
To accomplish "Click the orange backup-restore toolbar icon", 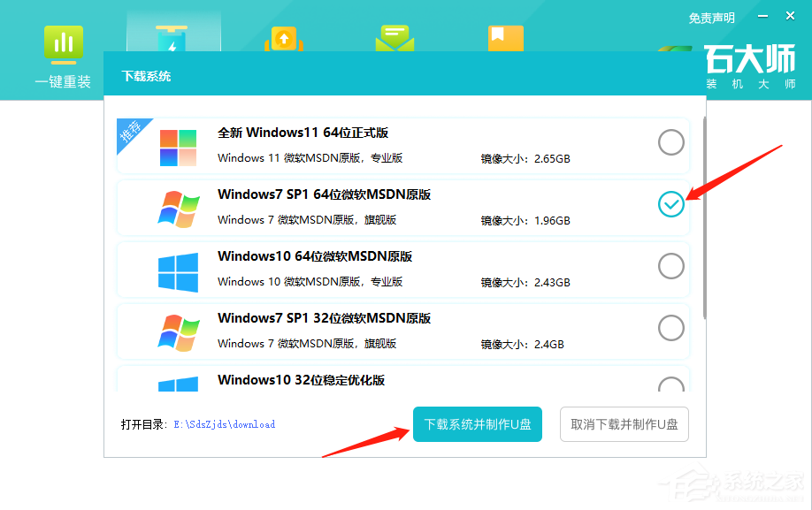I will click(x=284, y=37).
